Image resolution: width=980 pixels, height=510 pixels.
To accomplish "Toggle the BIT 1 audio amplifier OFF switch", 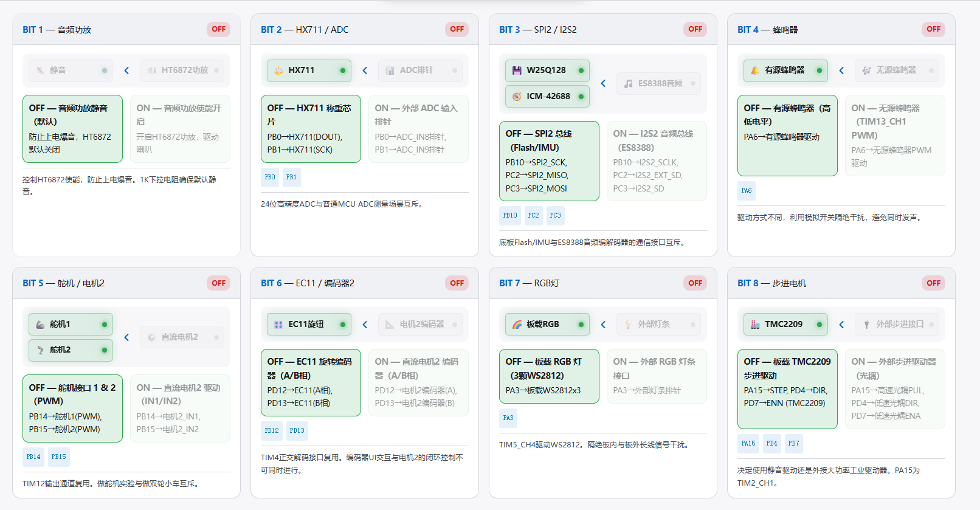I will pos(219,29).
